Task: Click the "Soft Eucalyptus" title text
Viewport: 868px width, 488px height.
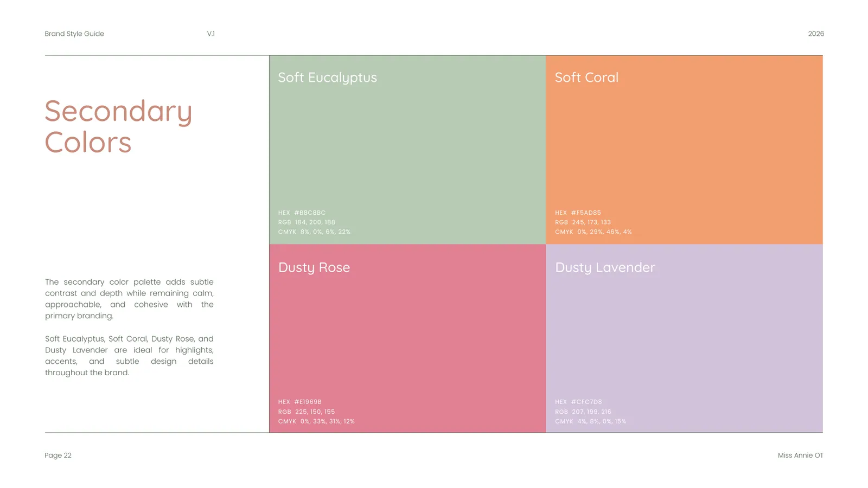Action: [328, 78]
